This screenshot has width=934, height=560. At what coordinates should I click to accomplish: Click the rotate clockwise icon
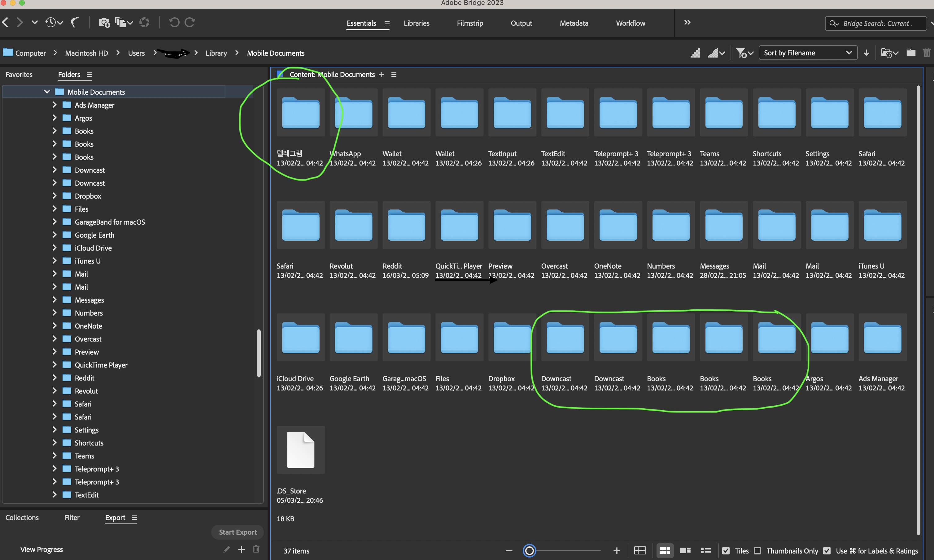191,22
